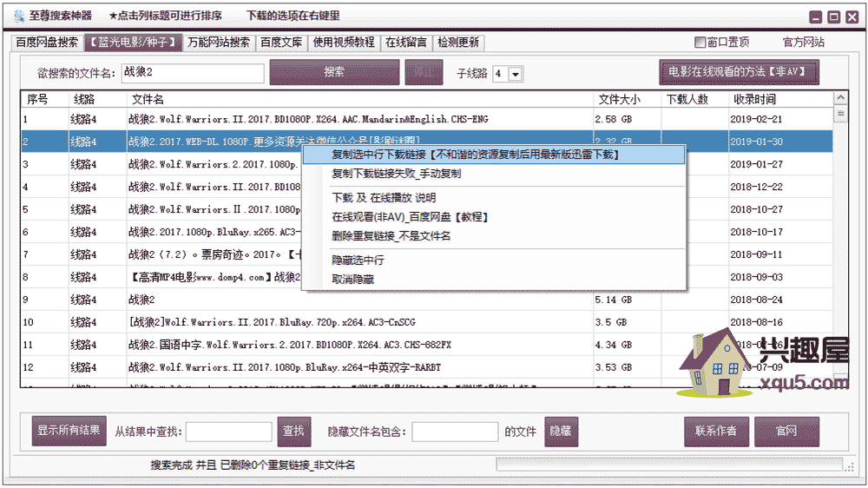
Task: Click the search filename input field
Action: 193,73
